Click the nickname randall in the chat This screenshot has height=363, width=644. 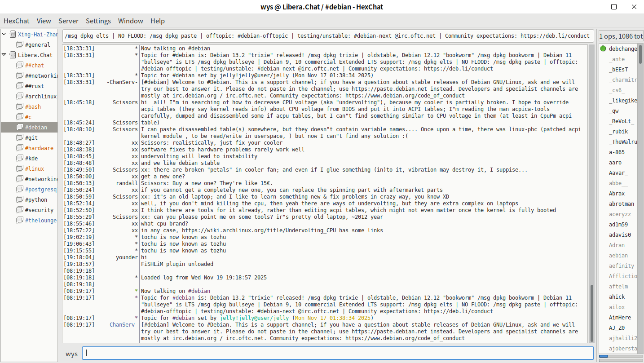(x=127, y=183)
